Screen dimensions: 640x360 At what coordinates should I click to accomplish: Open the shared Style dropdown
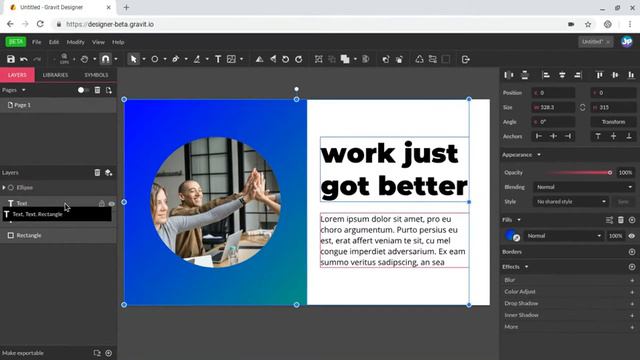point(571,202)
